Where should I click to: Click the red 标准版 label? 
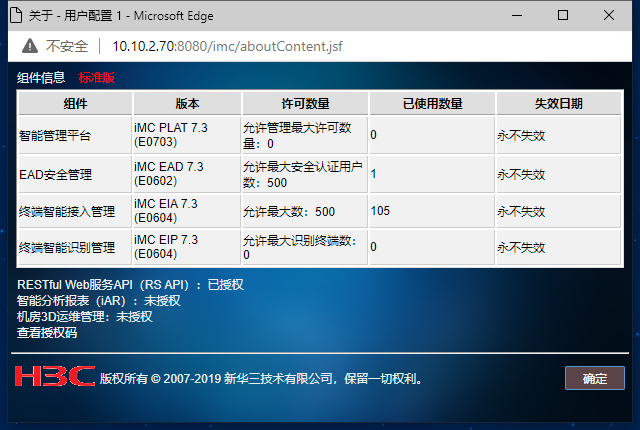pos(97,78)
